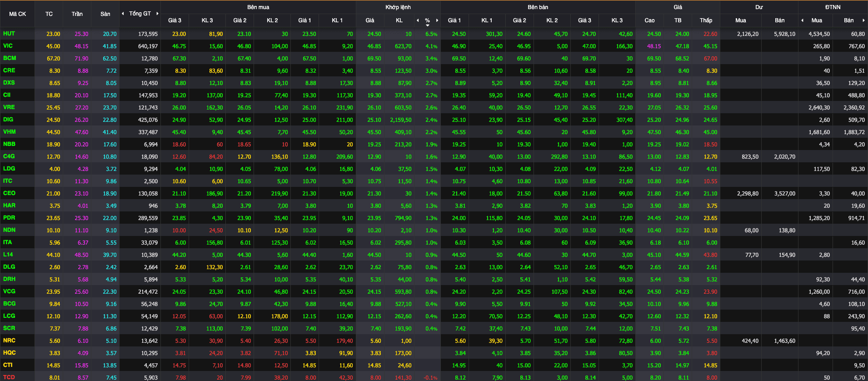Select the CRE ticker row
This screenshot has width=868, height=381.
9,70
